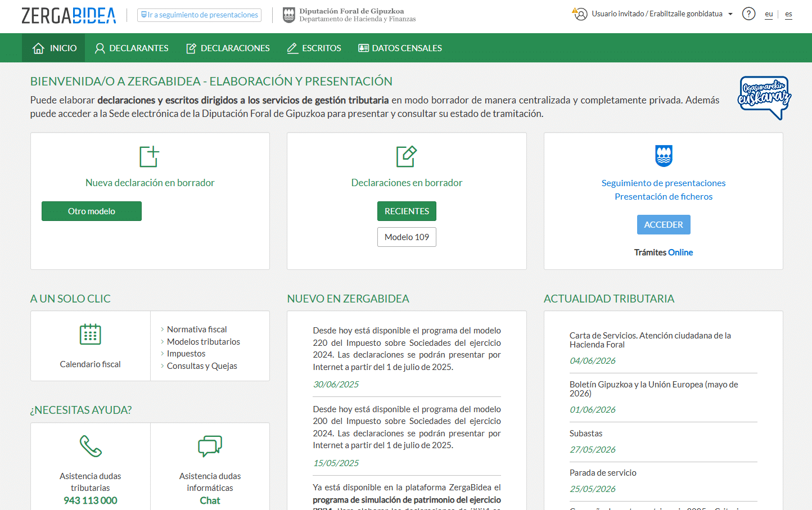Viewport: 812px width, 510px height.
Task: Click the 943 113 000 phone number
Action: click(x=91, y=500)
